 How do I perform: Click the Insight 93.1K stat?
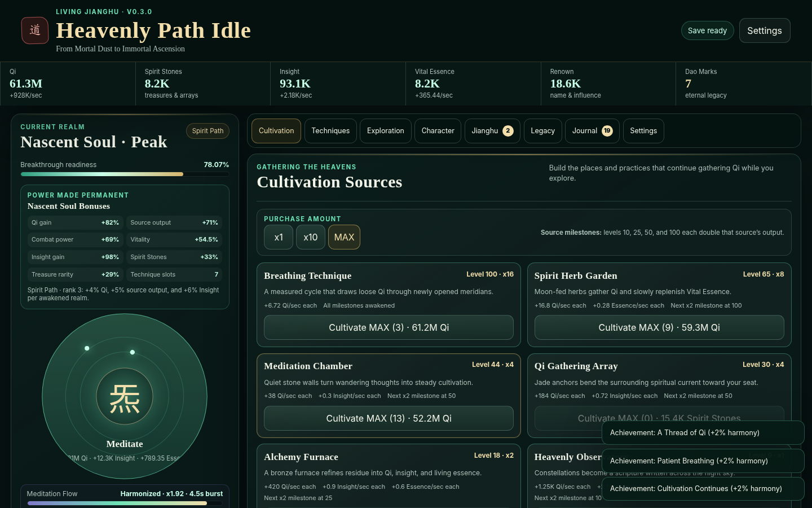click(338, 84)
